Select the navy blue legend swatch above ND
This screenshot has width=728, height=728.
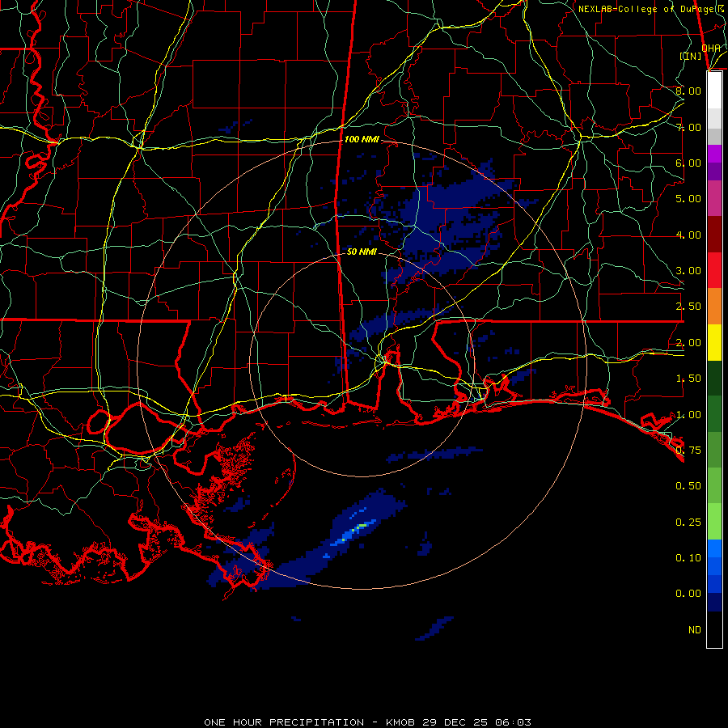(x=714, y=603)
